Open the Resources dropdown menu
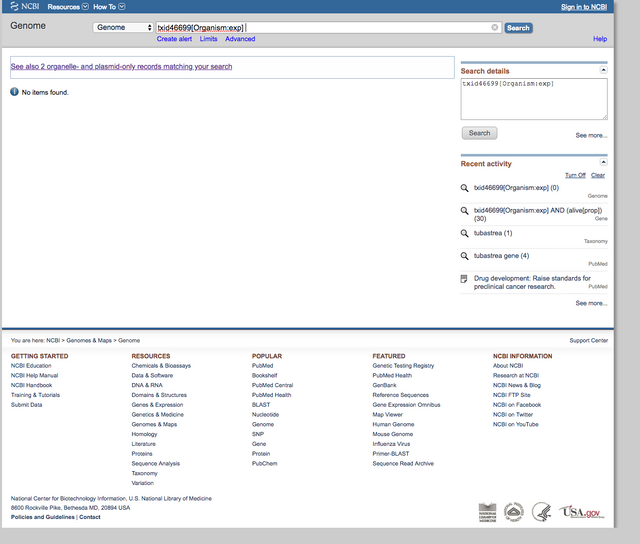 coord(68,7)
